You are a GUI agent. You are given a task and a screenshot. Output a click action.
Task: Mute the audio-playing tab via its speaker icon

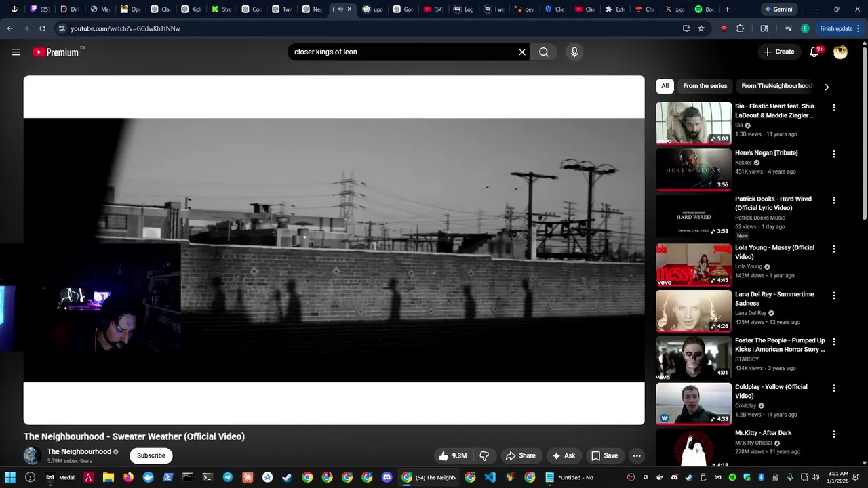click(x=340, y=9)
